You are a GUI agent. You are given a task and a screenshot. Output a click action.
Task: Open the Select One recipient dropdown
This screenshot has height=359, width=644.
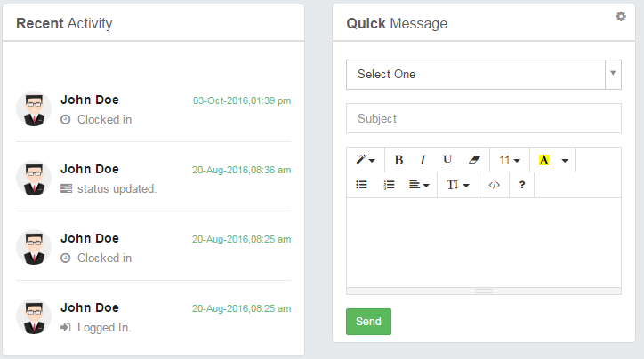tap(483, 75)
